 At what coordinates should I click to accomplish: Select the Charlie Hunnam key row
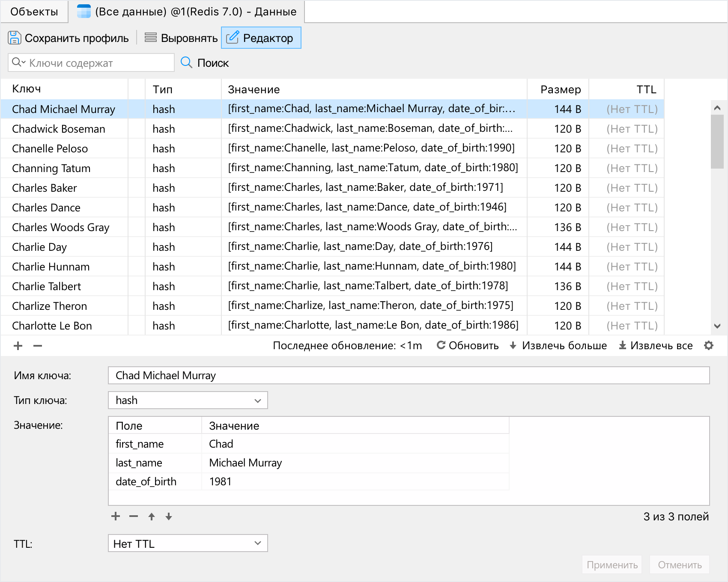332,267
